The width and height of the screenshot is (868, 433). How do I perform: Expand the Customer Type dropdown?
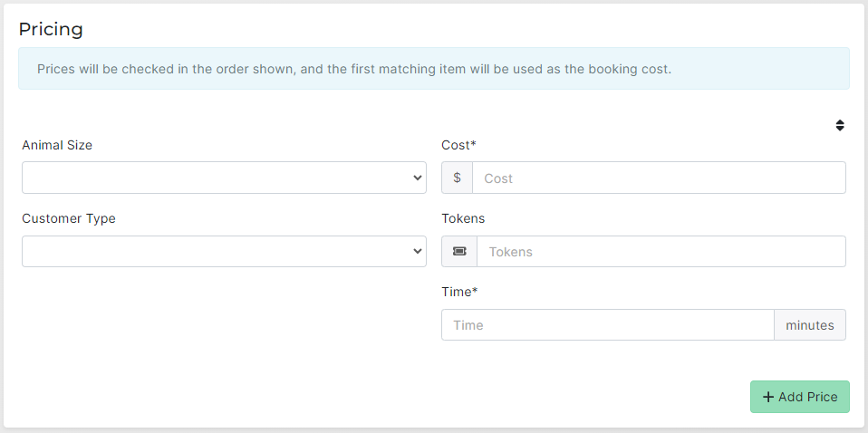point(223,251)
